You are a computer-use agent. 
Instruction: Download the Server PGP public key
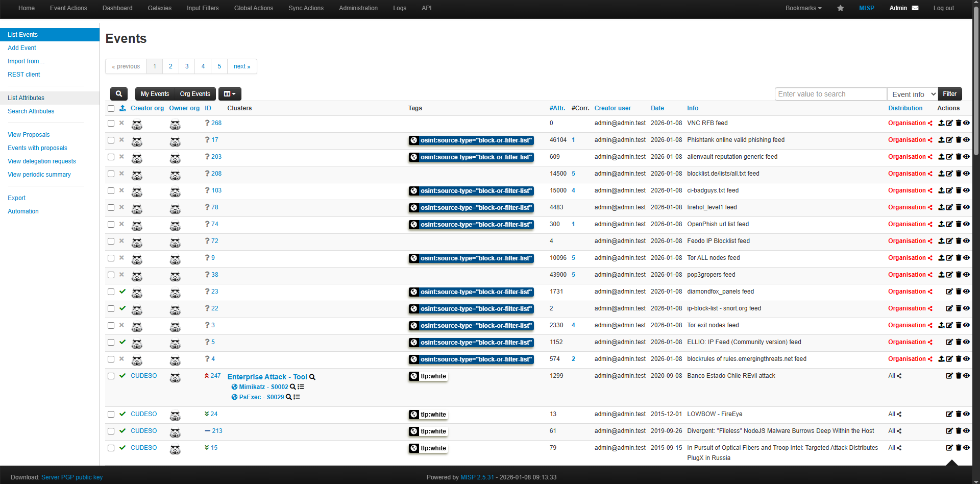(x=72, y=477)
